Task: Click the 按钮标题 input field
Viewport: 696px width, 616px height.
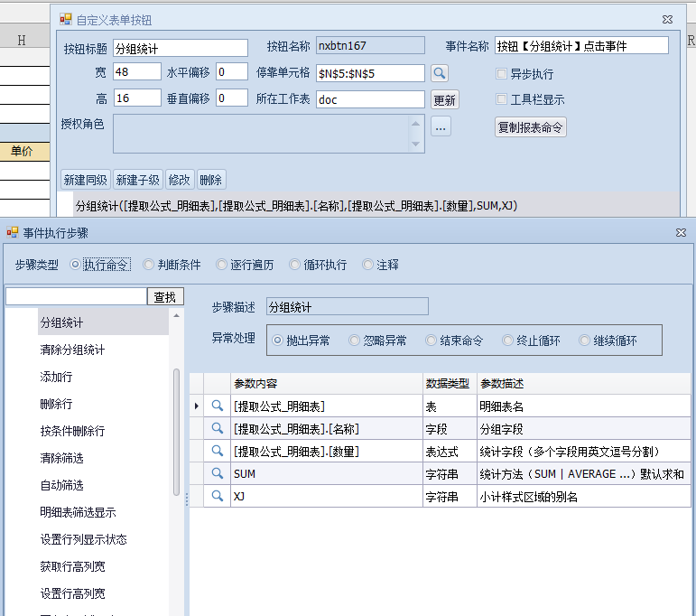Action: [x=181, y=48]
